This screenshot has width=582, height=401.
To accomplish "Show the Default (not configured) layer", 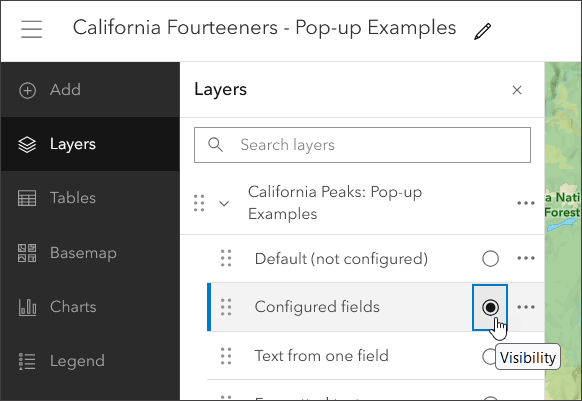I will (x=490, y=259).
